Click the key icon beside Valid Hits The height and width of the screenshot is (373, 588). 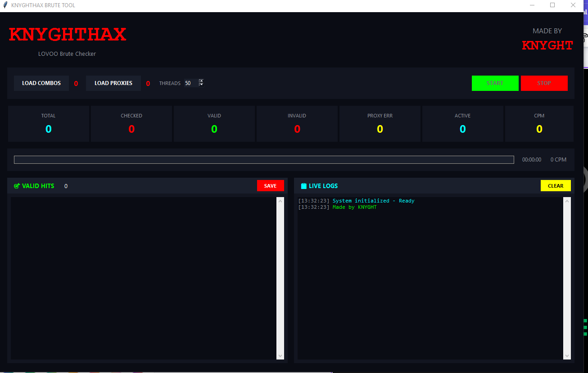(x=17, y=186)
